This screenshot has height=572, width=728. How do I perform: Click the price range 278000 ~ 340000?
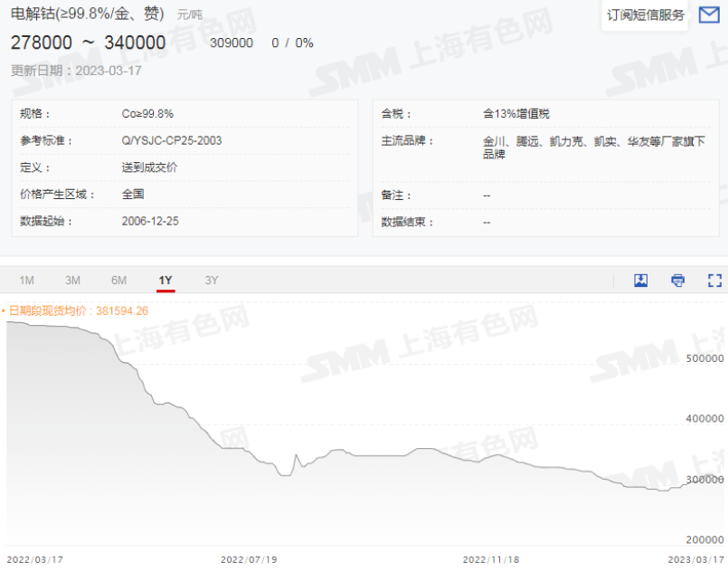[x=88, y=43]
